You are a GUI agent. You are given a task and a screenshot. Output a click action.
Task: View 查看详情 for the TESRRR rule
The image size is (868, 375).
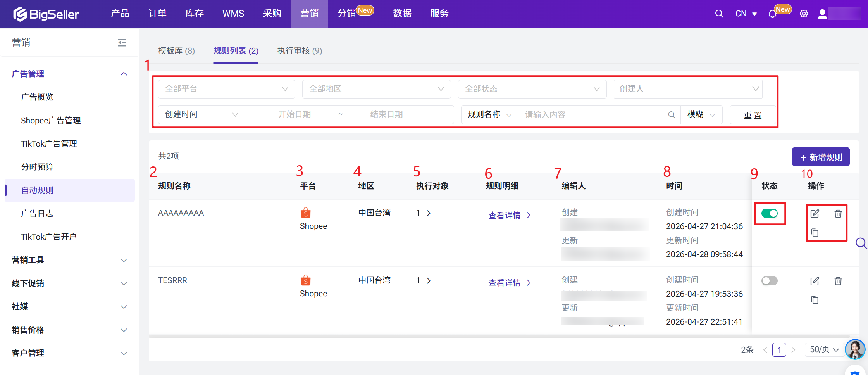point(509,283)
